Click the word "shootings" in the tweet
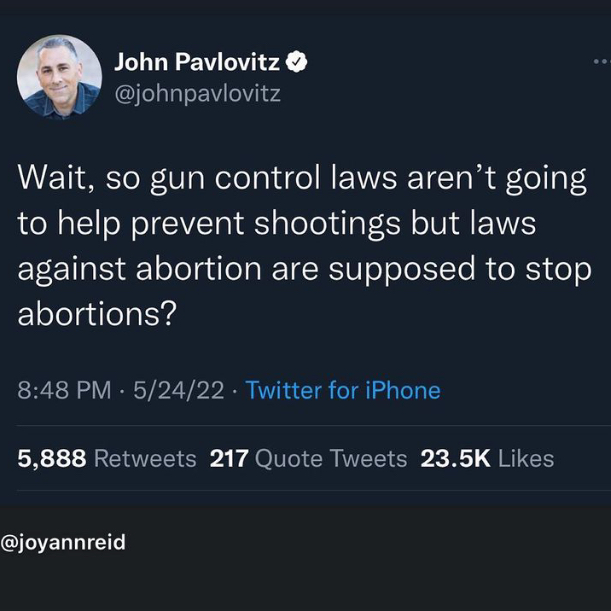The height and width of the screenshot is (611, 611). pyautogui.click(x=327, y=225)
